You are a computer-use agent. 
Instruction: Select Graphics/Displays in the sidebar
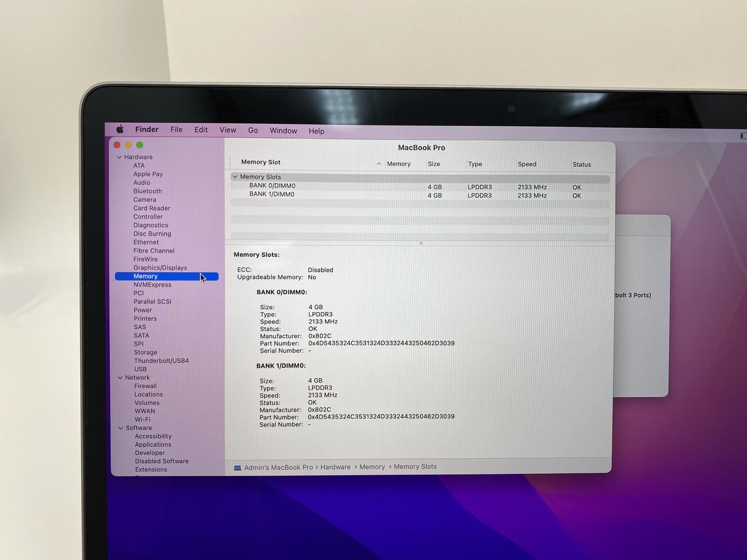pyautogui.click(x=160, y=268)
